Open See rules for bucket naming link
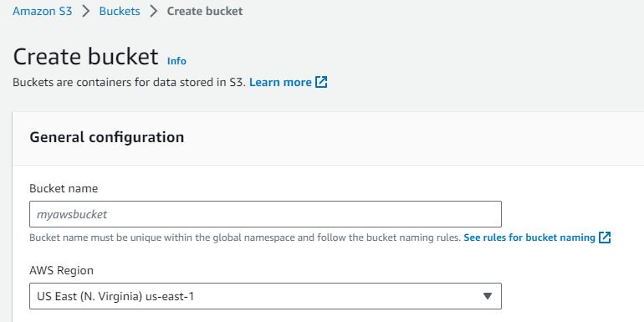This screenshot has width=644, height=322. (x=529, y=238)
